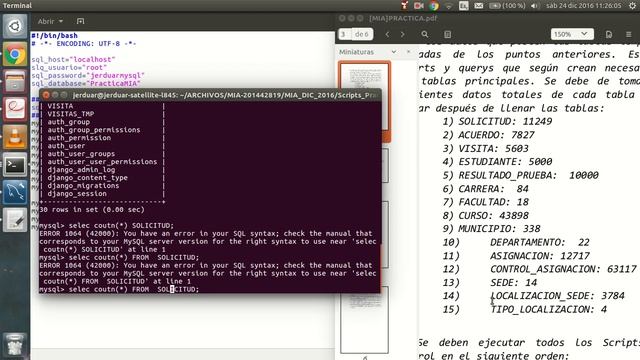Click 'ACUERDO: 7827' in the PDF
640x360 pixels.
(496, 135)
